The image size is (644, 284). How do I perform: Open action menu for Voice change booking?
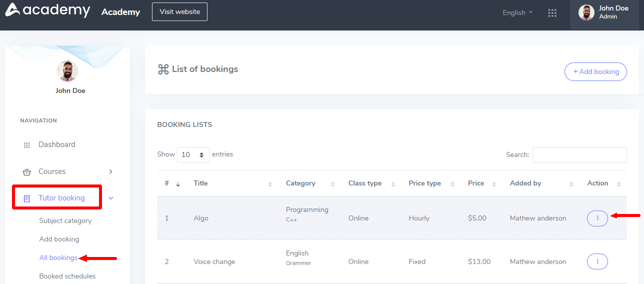point(597,261)
